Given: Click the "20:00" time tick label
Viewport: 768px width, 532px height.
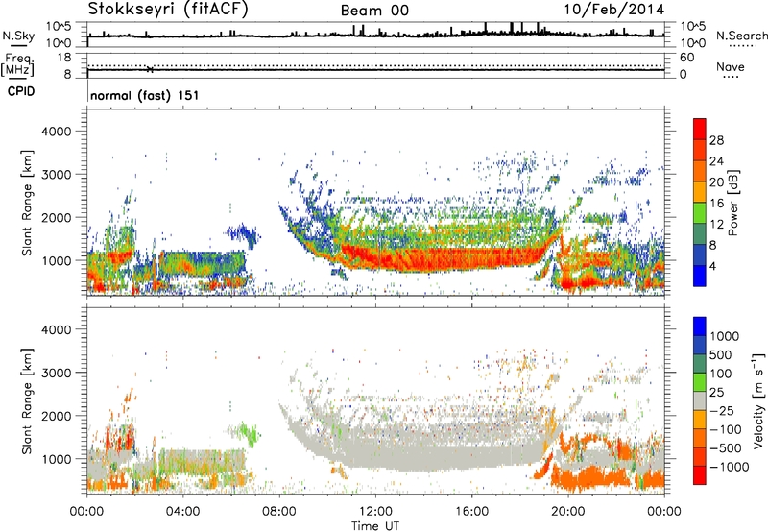Looking at the screenshot, I should (x=568, y=512).
